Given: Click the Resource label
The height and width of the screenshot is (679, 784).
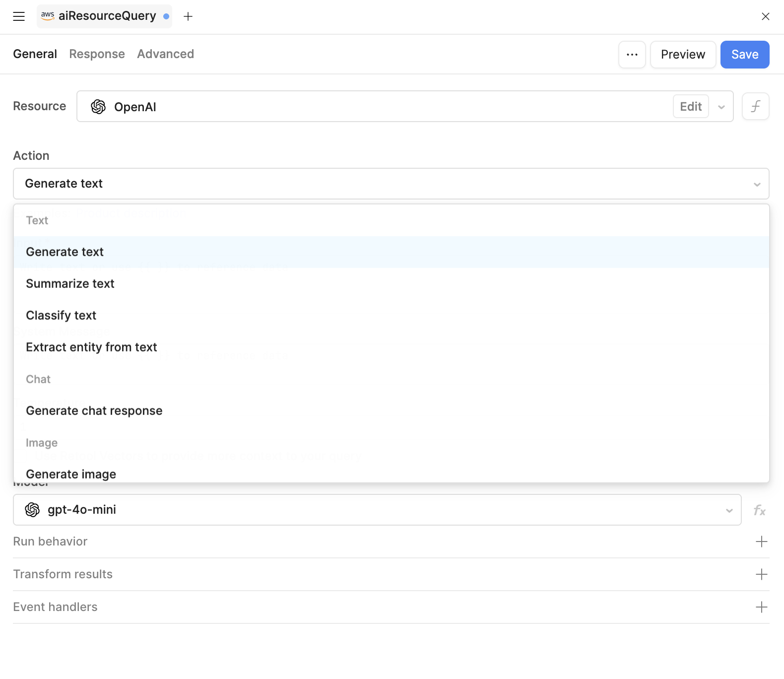Looking at the screenshot, I should tap(40, 106).
